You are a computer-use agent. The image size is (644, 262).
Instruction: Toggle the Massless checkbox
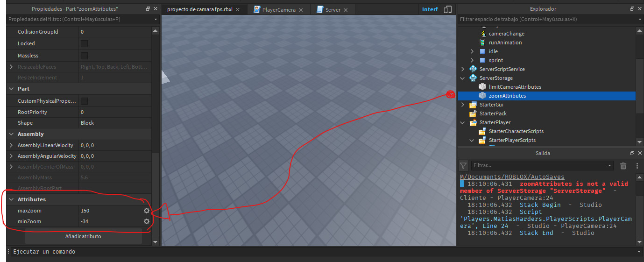84,56
